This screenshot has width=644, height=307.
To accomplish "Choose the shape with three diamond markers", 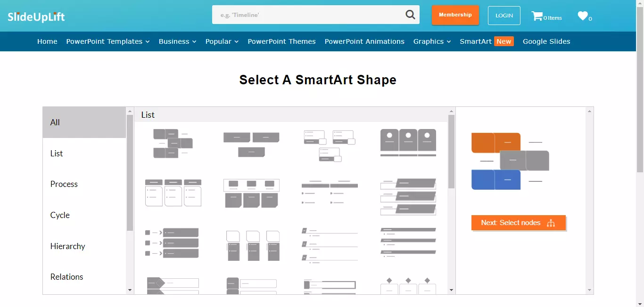I will (x=408, y=286).
